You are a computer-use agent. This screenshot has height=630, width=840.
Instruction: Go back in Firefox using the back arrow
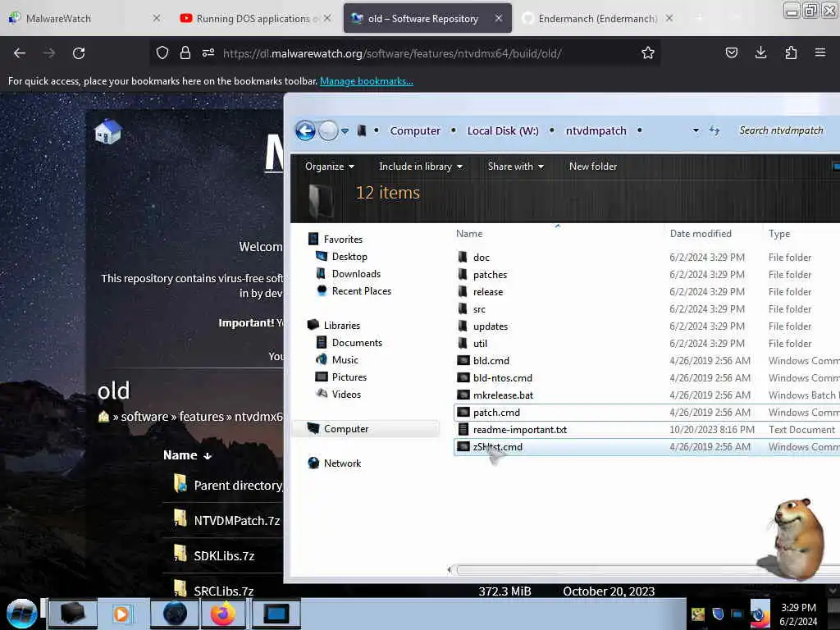(x=20, y=53)
